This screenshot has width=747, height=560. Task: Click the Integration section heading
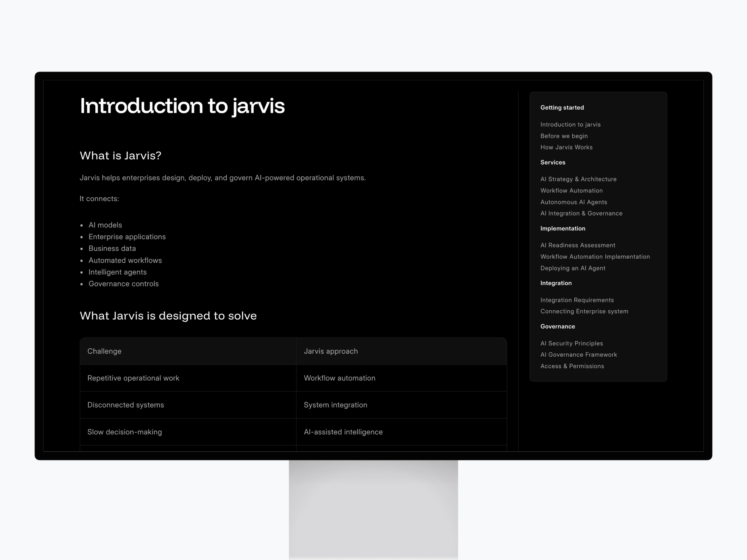(x=556, y=283)
